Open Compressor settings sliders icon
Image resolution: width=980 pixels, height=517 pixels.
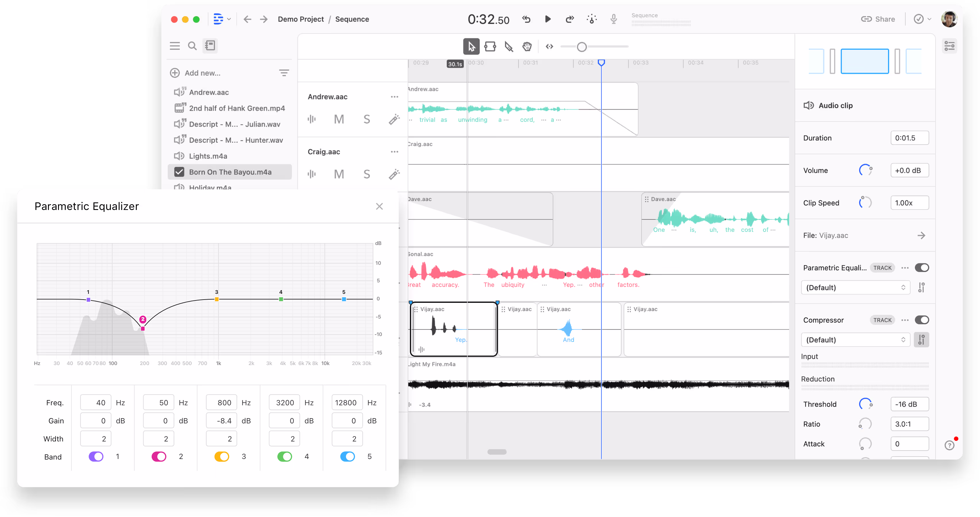click(921, 340)
